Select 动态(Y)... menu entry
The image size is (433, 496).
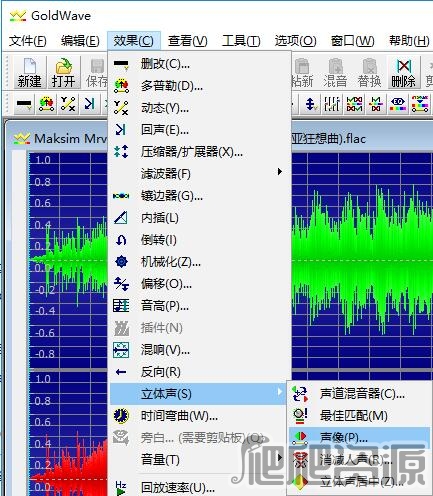click(x=200, y=108)
